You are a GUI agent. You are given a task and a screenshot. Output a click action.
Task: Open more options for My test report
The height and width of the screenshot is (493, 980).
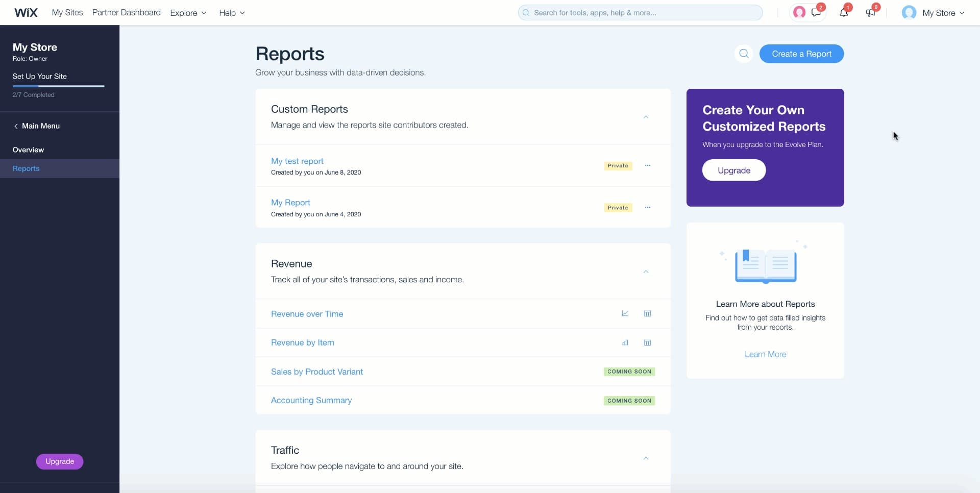coord(647,166)
